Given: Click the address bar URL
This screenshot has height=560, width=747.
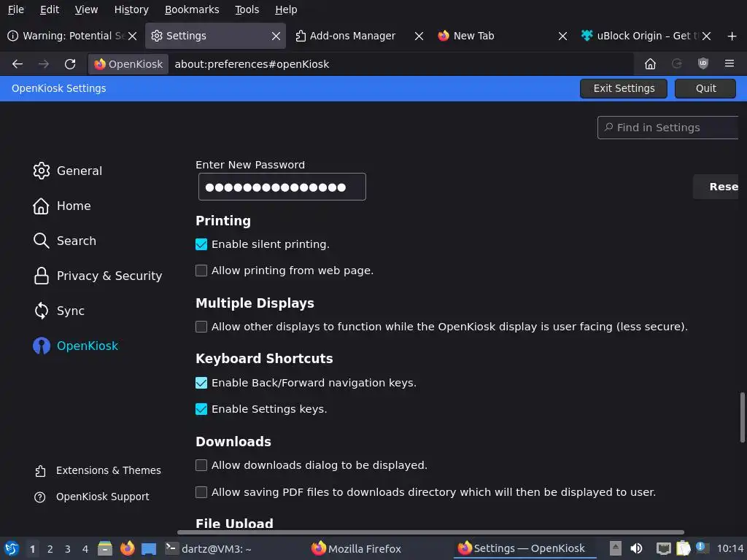Looking at the screenshot, I should pos(252,64).
